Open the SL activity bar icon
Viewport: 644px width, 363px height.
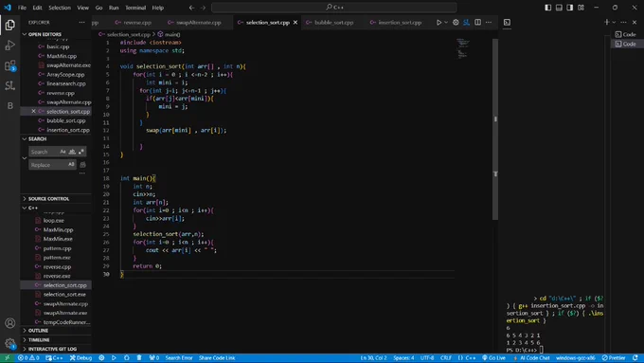[x=9, y=85]
